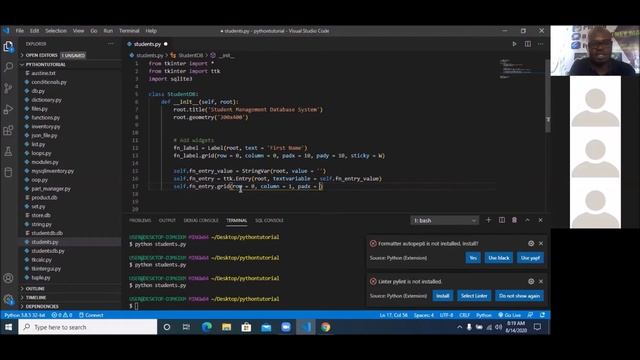Viewport: 640px width, 360px height.
Task: Open the Help menu
Action: [x=151, y=31]
